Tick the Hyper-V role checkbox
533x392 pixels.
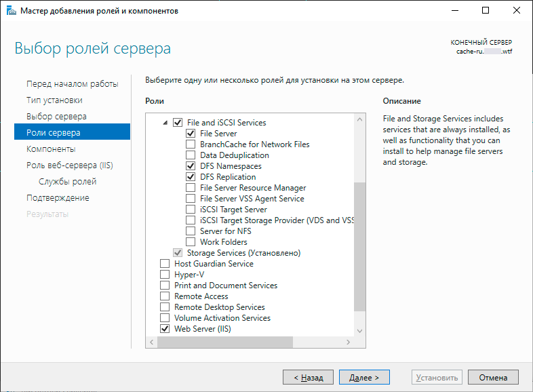(x=165, y=275)
